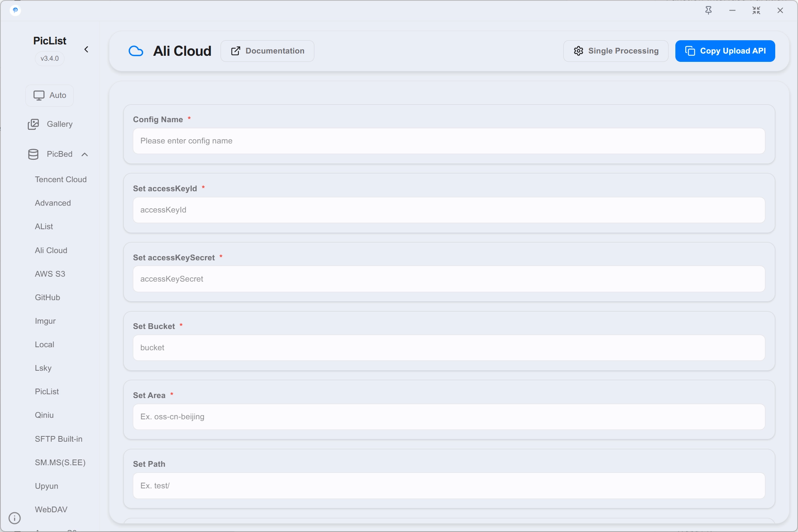
Task: Click the v3.4.0 version badge
Action: click(x=50, y=58)
